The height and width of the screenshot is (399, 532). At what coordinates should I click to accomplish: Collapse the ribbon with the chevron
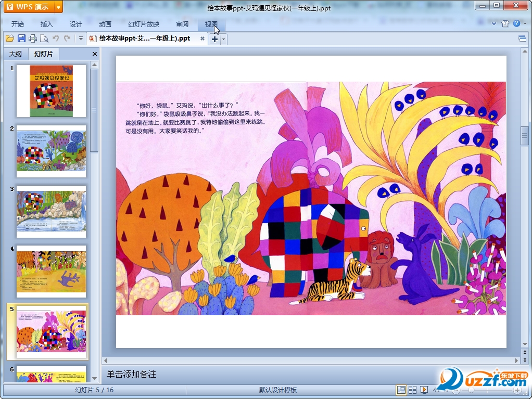[493, 23]
